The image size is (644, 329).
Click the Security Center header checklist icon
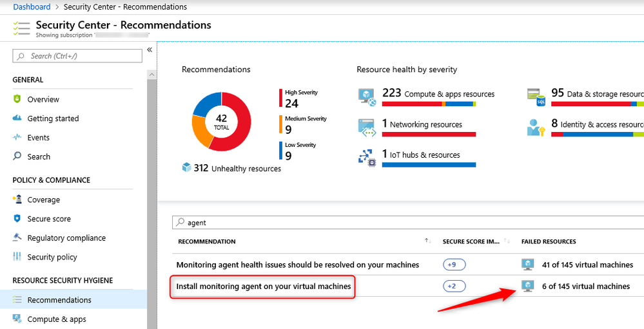pyautogui.click(x=21, y=28)
